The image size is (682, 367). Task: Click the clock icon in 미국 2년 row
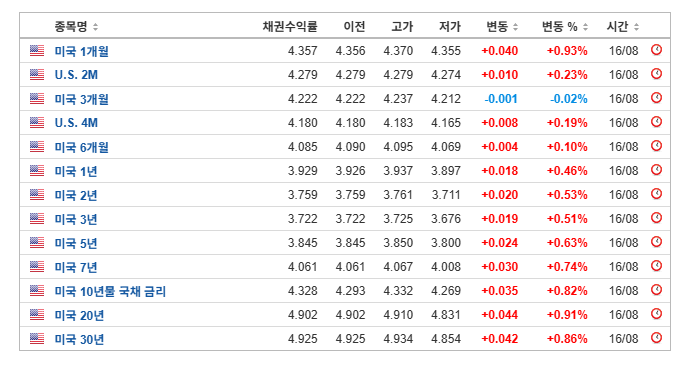coord(656,194)
